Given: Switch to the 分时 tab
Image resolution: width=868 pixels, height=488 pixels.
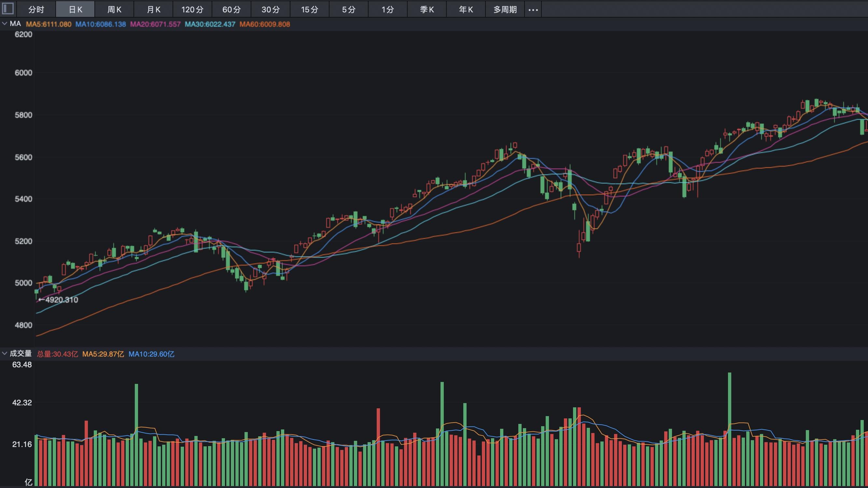Looking at the screenshot, I should (x=36, y=9).
